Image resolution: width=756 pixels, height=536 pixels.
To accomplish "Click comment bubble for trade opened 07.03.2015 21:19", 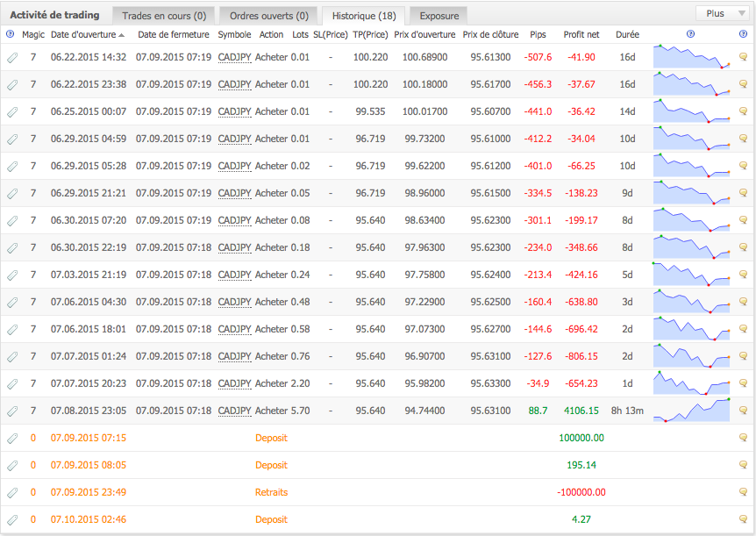I will pyautogui.click(x=743, y=275).
